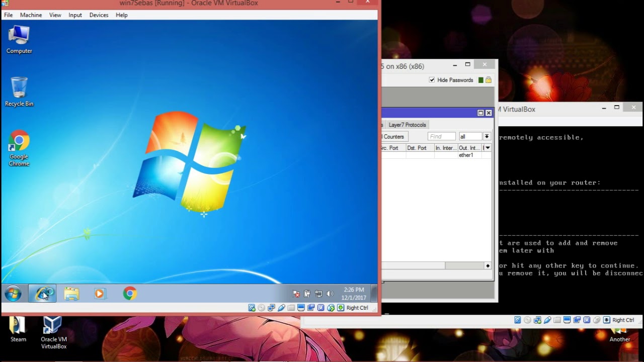This screenshot has width=644, height=362.
Task: Open column chooser dropdown in WinBox table
Action: click(487, 148)
